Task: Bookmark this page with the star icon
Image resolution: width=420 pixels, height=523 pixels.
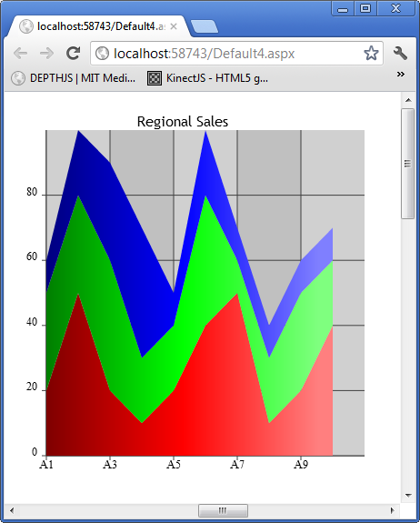Action: pos(371,54)
